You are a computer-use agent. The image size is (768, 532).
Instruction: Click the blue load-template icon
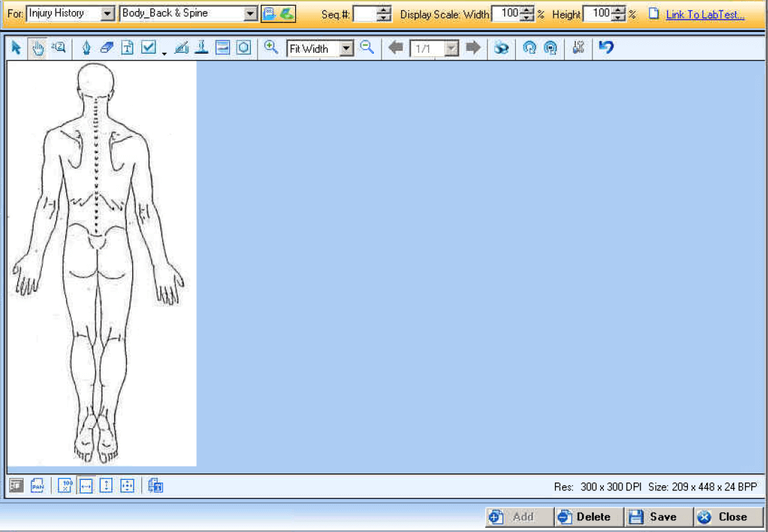click(x=269, y=14)
